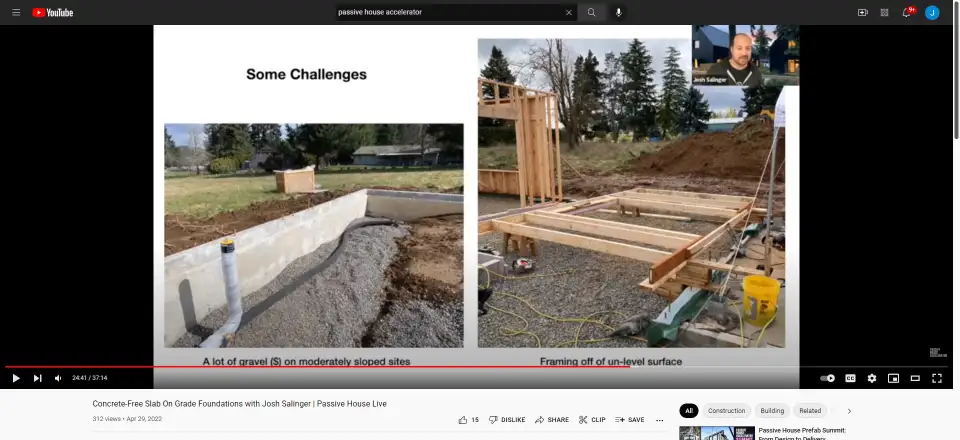Mute the video volume
960x440 pixels.
tap(57, 378)
